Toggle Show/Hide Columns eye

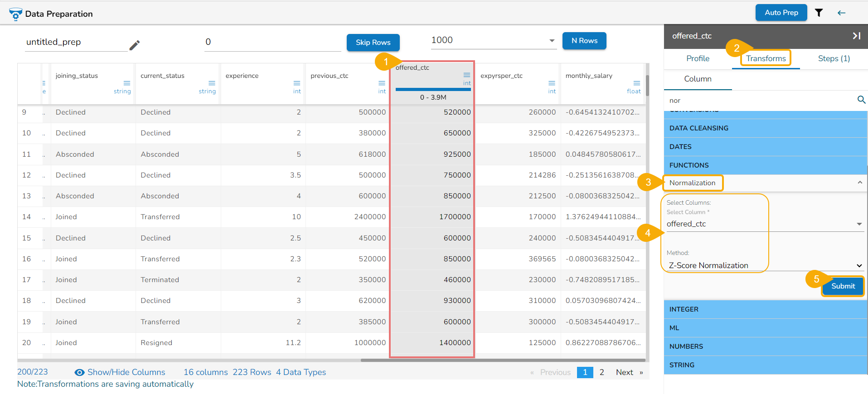[x=79, y=372]
